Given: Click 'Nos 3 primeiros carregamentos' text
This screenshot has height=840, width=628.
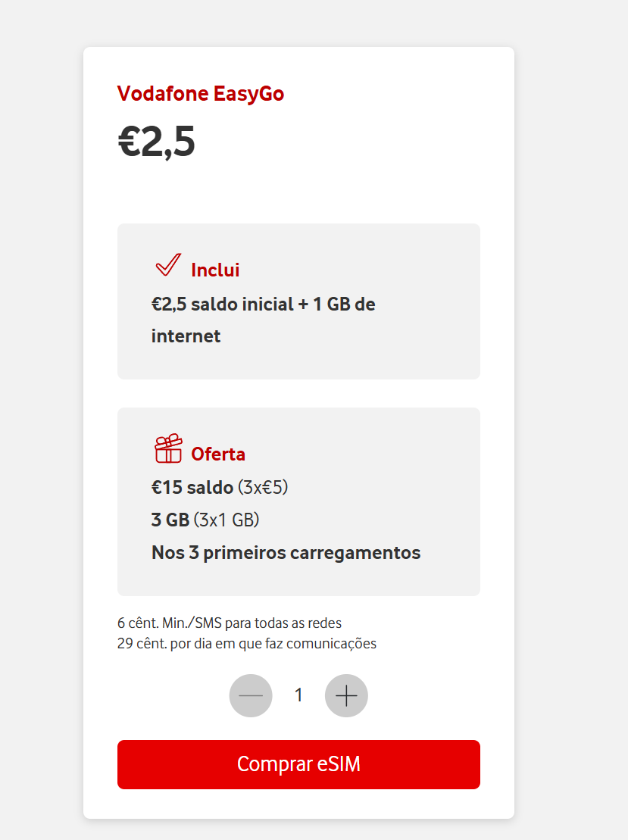Looking at the screenshot, I should click(286, 553).
